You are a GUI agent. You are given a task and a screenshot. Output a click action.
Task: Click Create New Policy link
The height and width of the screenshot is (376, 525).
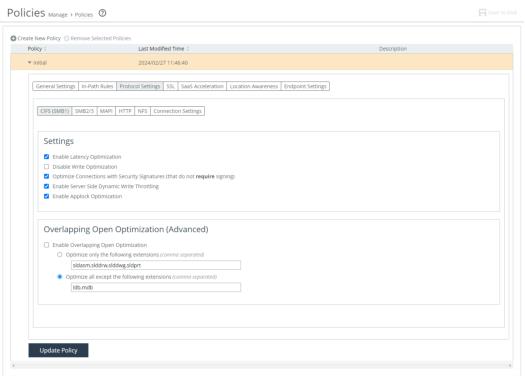[x=39, y=38]
